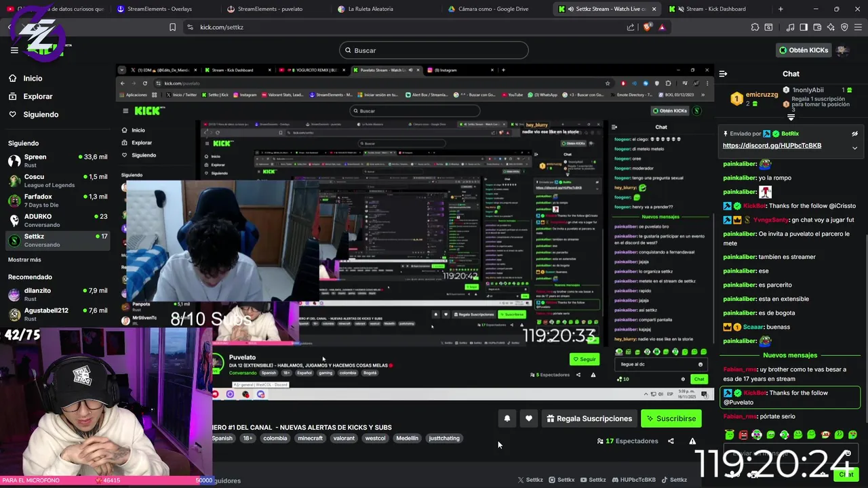
Task: Open the X (Twitter) Settkz link
Action: (x=530, y=480)
